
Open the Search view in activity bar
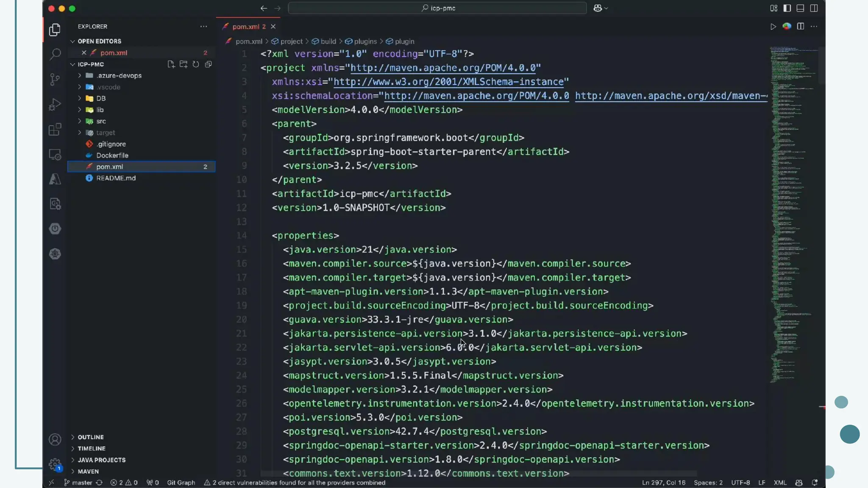(x=55, y=54)
